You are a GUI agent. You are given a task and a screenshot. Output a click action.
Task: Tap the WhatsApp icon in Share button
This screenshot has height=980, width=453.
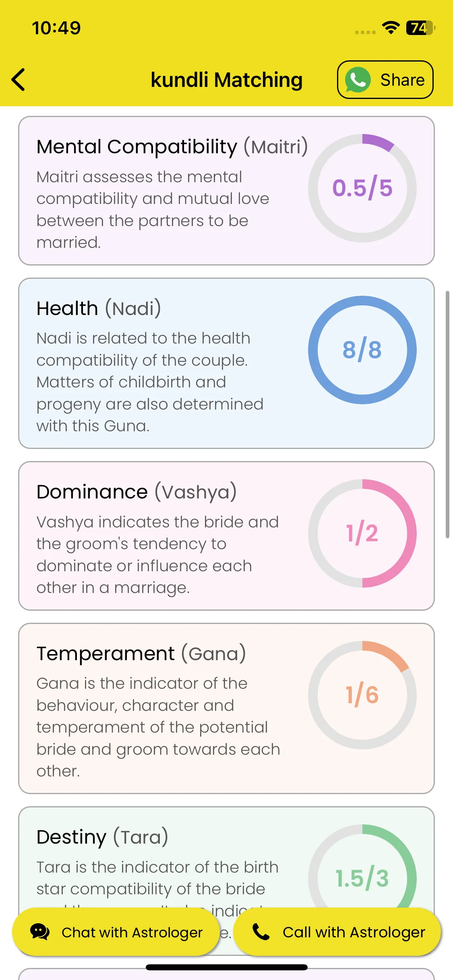coord(358,80)
